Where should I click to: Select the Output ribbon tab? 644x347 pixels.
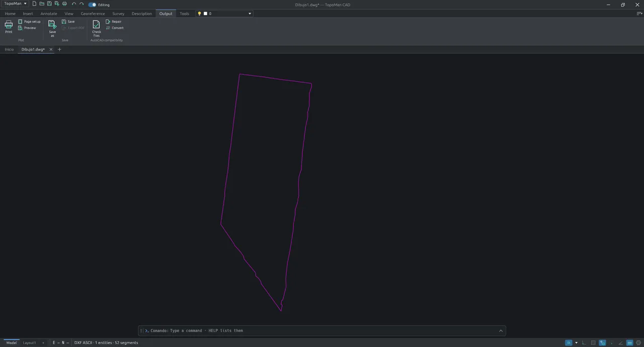[x=166, y=14]
